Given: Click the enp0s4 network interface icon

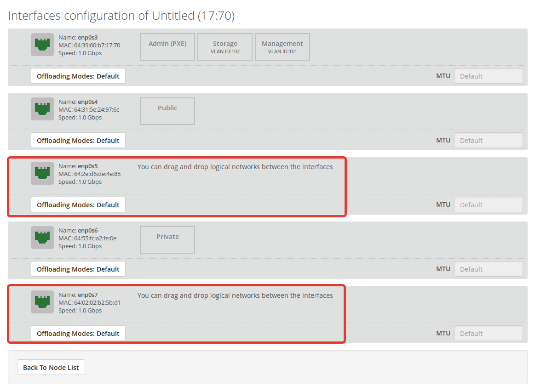Looking at the screenshot, I should click(x=42, y=109).
